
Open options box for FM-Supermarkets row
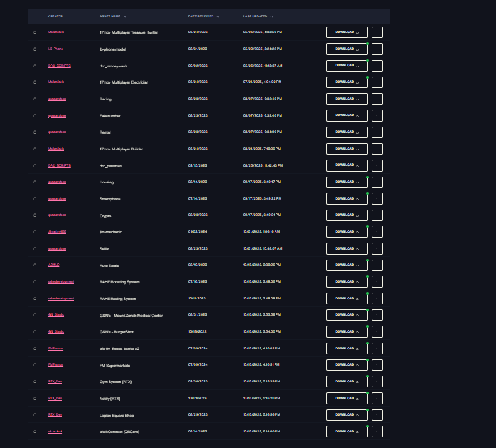click(x=377, y=365)
